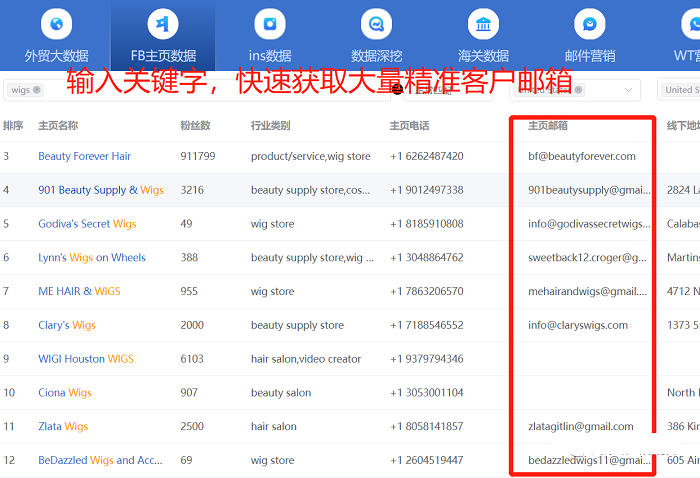Click the hair salon category for Zlata Wigs
This screenshot has height=478, width=700.
(273, 426)
